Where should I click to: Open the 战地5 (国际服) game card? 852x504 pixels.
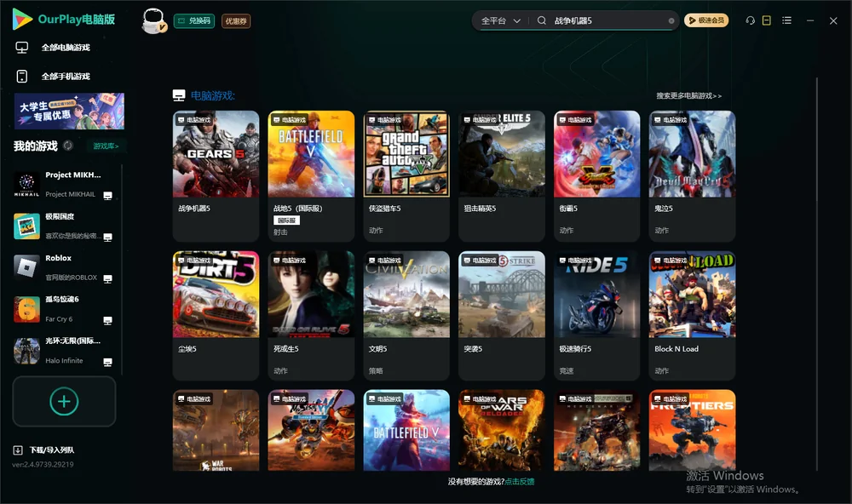tap(311, 176)
